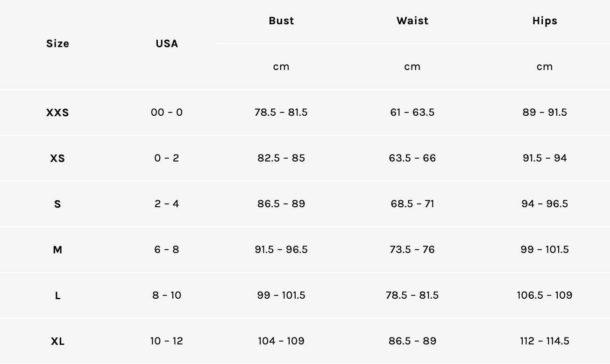This screenshot has height=364, width=610.
Task: Choose the L size row label
Action: point(57,296)
